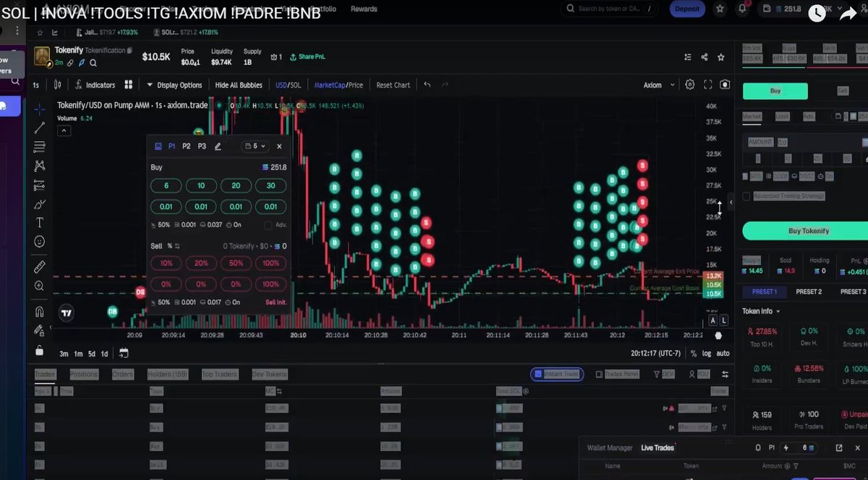868x480 pixels.
Task: Select the trend line drawing tool
Action: point(40,127)
